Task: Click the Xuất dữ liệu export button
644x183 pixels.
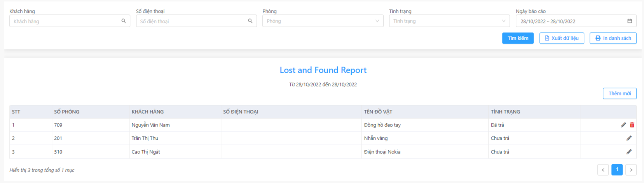Action: coord(562,38)
